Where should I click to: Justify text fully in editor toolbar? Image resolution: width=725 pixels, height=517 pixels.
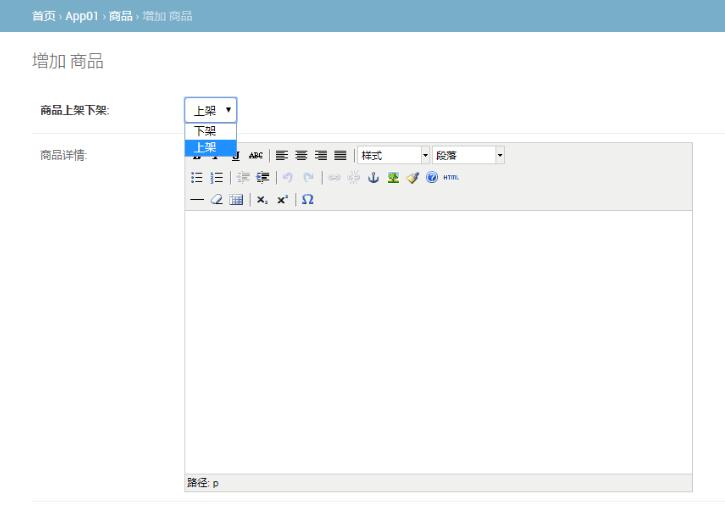[340, 155]
